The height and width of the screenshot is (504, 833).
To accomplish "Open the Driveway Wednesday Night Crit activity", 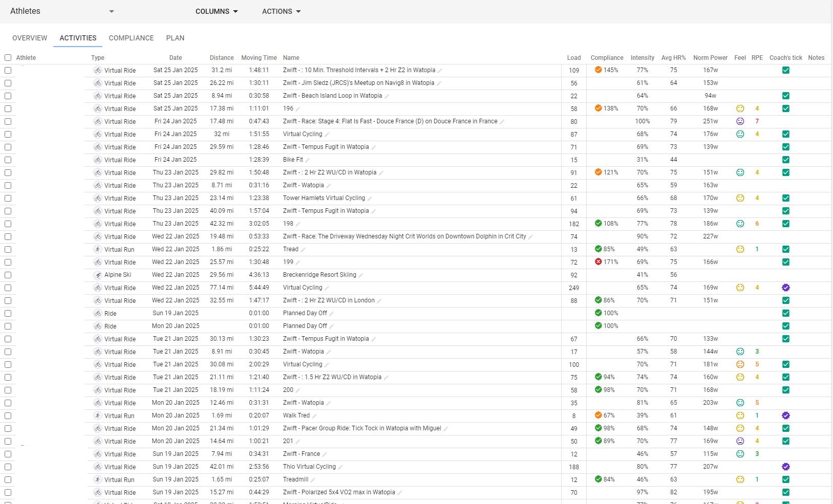I will coord(404,236).
